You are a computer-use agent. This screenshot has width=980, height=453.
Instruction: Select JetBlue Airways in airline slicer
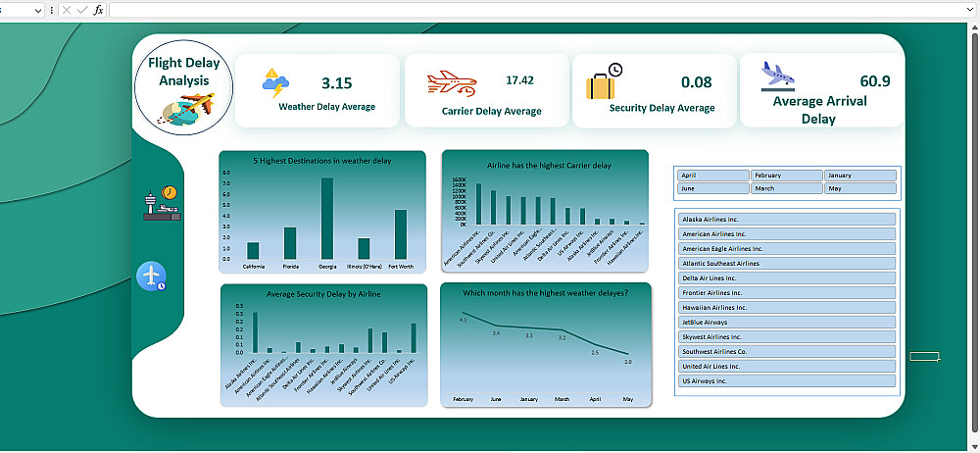click(787, 323)
